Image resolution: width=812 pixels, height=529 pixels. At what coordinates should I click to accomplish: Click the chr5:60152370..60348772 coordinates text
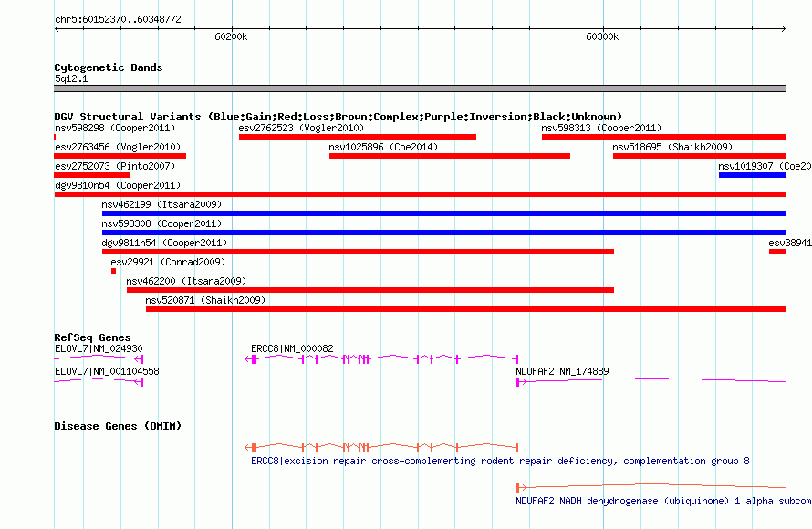click(x=118, y=19)
